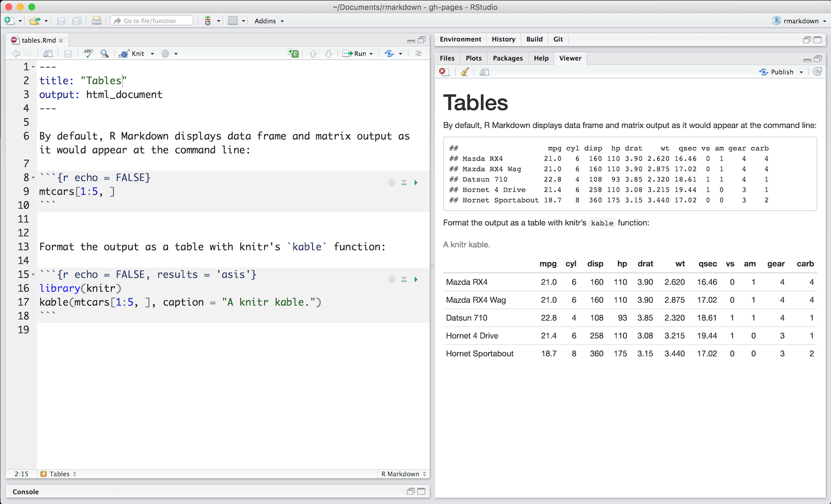831x504 pixels.
Task: Run the mtcars chunk at line 8
Action: pos(416,183)
